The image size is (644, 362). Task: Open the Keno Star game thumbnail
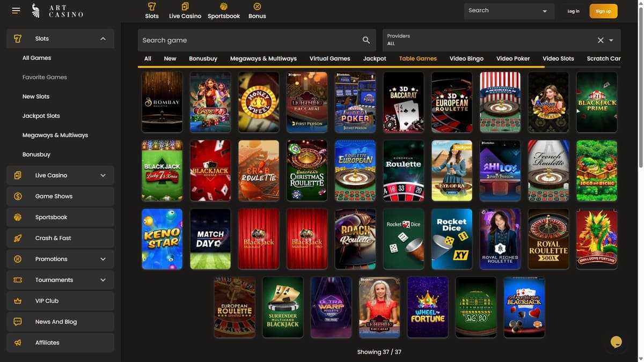coord(162,239)
